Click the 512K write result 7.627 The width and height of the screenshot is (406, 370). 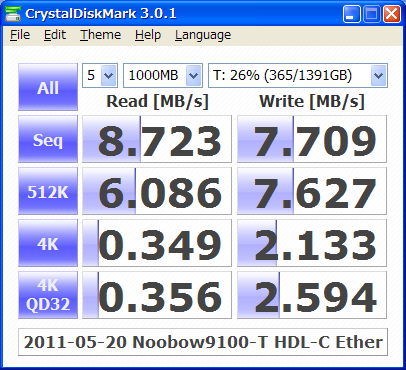pyautogui.click(x=312, y=191)
